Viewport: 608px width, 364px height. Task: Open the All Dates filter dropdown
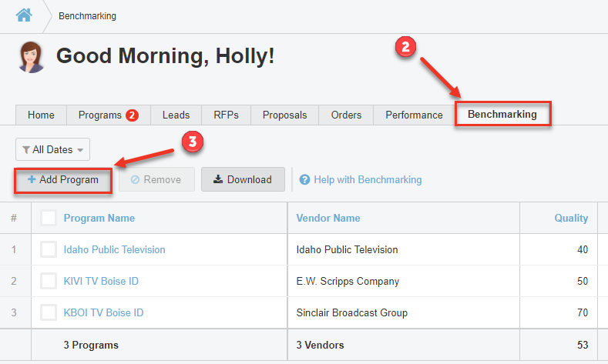[x=52, y=149]
